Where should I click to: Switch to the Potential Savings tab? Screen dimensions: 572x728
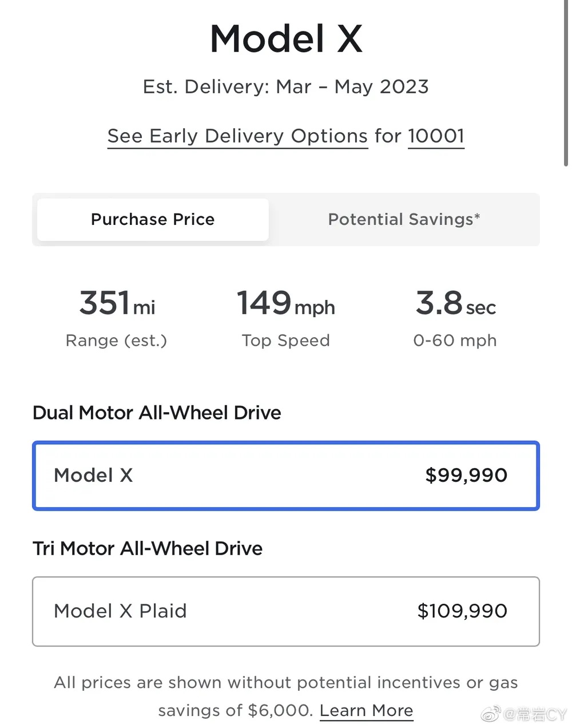[x=404, y=220]
